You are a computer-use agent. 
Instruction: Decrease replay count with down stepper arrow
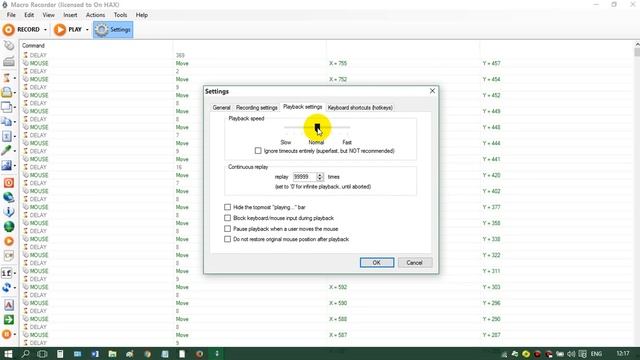pyautogui.click(x=320, y=179)
